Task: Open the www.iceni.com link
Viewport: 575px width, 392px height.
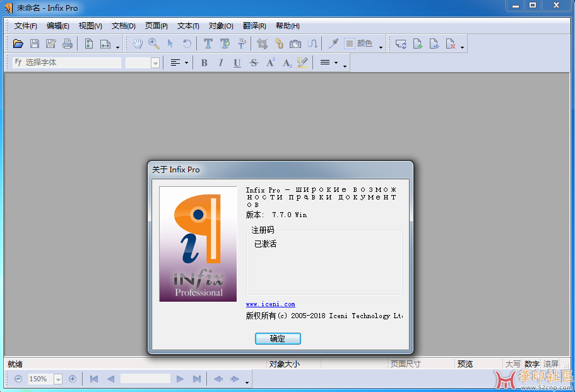Action: (x=270, y=304)
